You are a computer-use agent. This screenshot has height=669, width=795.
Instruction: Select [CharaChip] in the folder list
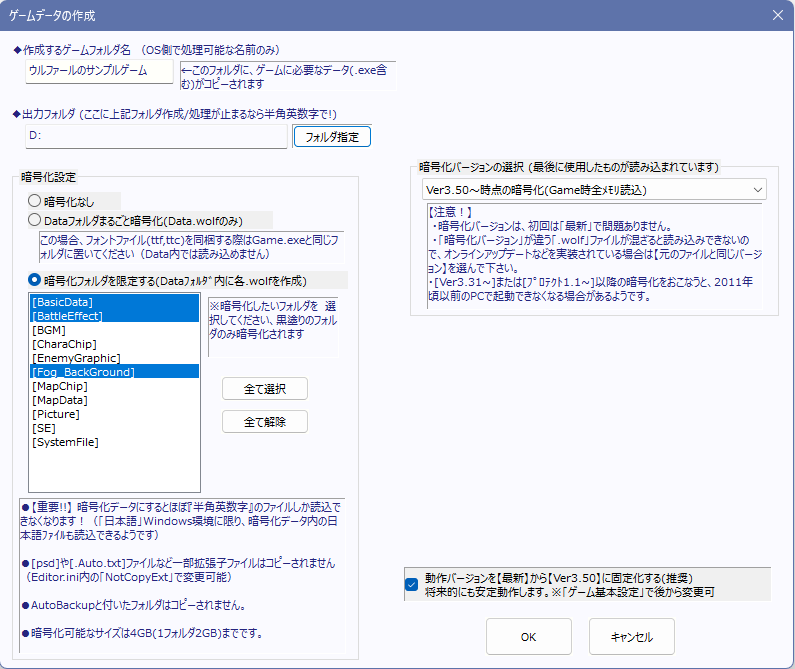pos(115,344)
